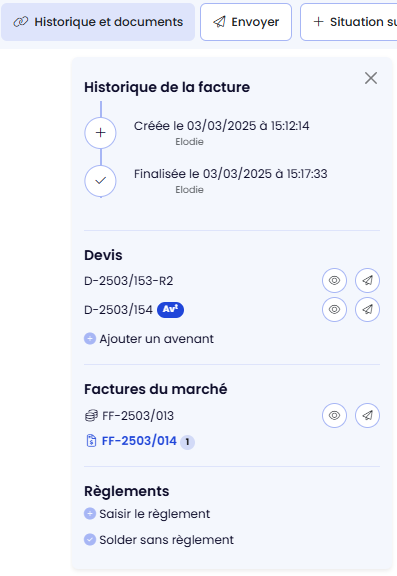Click the checkmark circle on Finalisée step

(101, 181)
